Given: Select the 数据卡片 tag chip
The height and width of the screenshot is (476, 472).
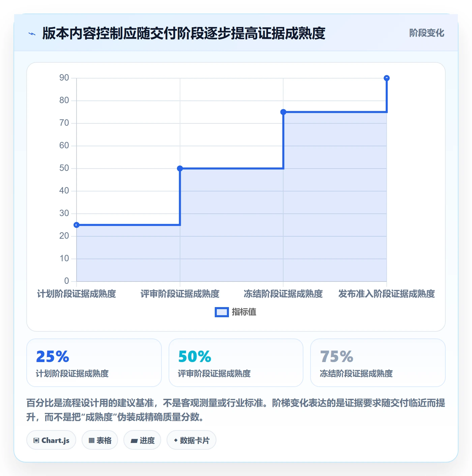Looking at the screenshot, I should pyautogui.click(x=191, y=440).
